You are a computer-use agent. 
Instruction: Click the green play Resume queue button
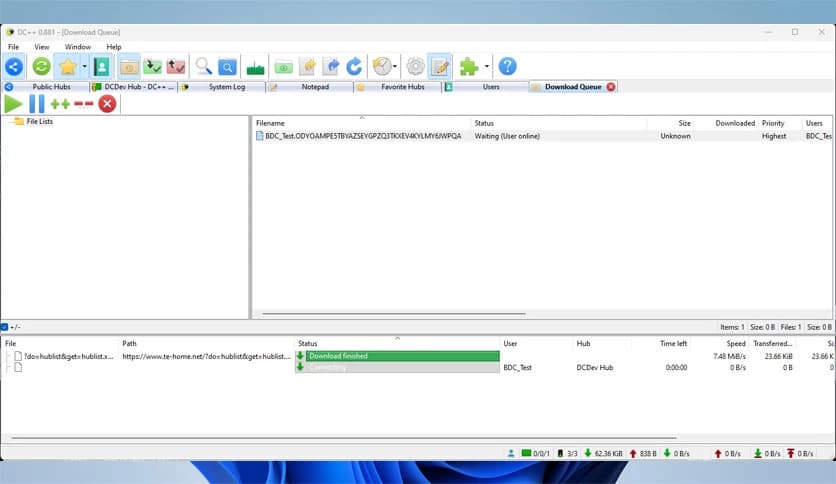[x=13, y=104]
